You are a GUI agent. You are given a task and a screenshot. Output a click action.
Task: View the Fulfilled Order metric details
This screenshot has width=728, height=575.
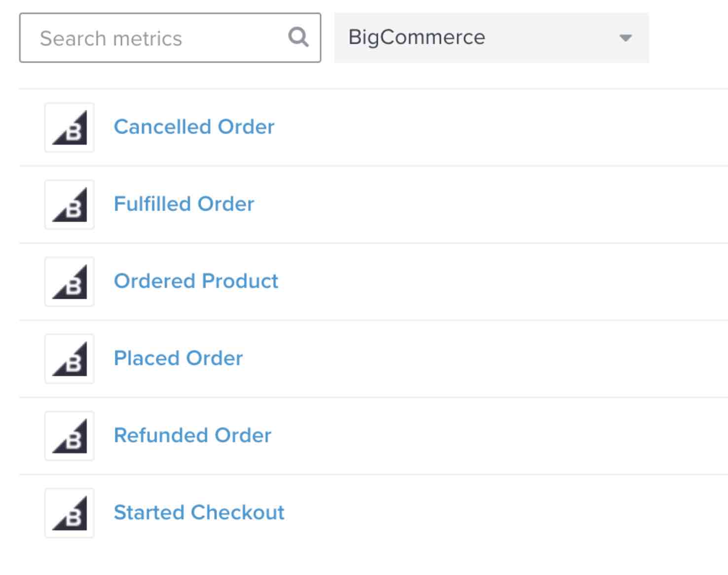(184, 204)
